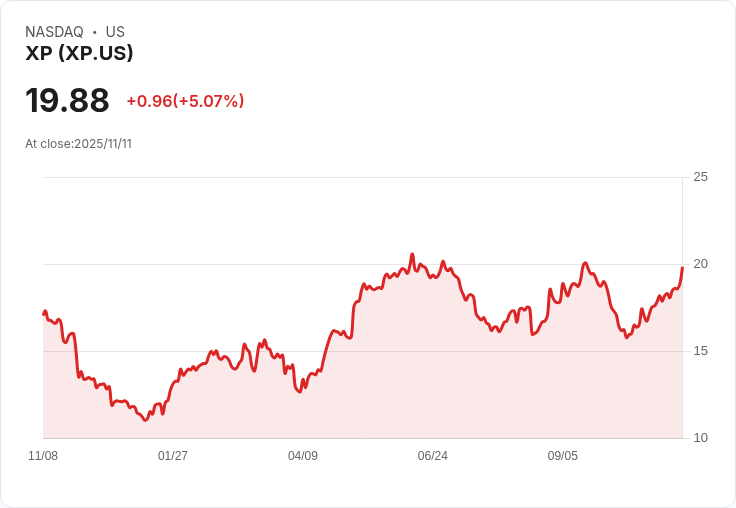Click the lowest trough of the price line

click(145, 420)
